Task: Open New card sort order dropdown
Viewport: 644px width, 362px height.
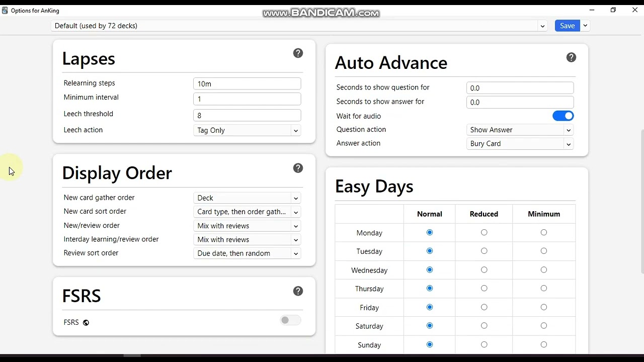Action: click(247, 212)
